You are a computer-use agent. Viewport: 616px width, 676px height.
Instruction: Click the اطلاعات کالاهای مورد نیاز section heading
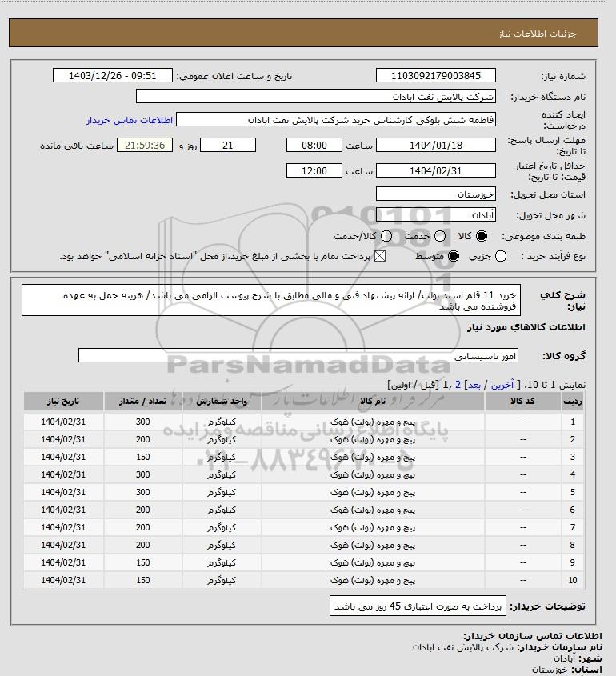pos(526,327)
